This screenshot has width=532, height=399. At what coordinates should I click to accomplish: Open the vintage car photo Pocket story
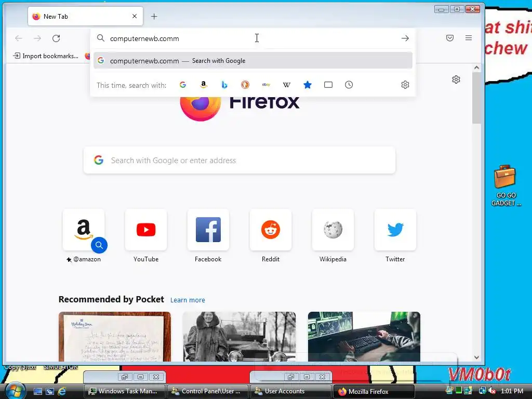click(239, 337)
